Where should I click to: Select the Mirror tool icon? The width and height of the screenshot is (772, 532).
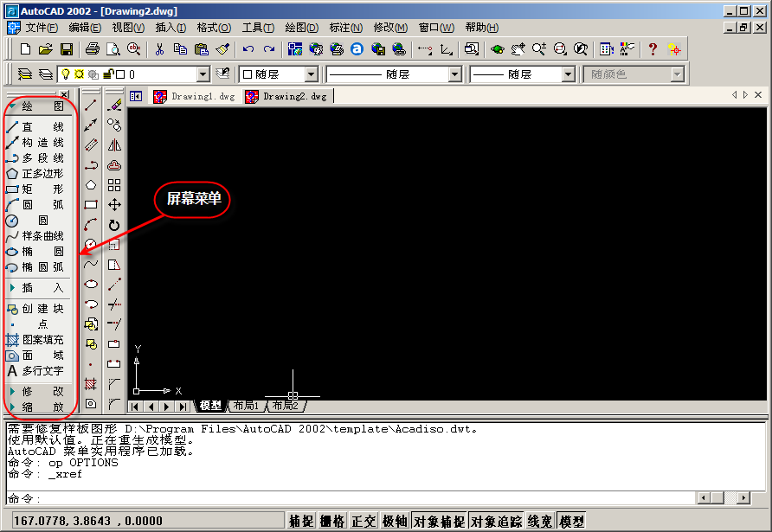114,144
